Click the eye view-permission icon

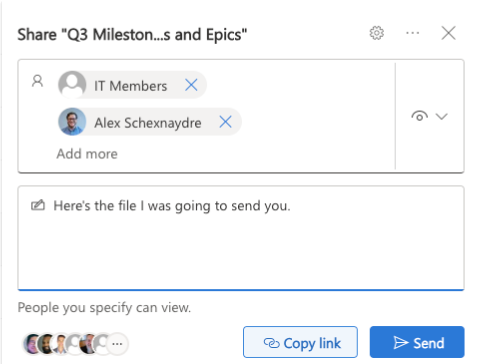419,116
